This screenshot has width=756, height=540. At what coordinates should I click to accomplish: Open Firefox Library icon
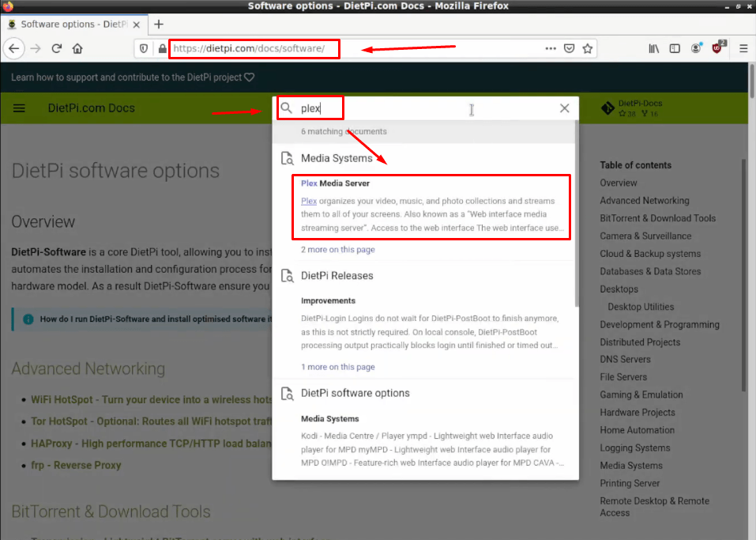pos(654,48)
